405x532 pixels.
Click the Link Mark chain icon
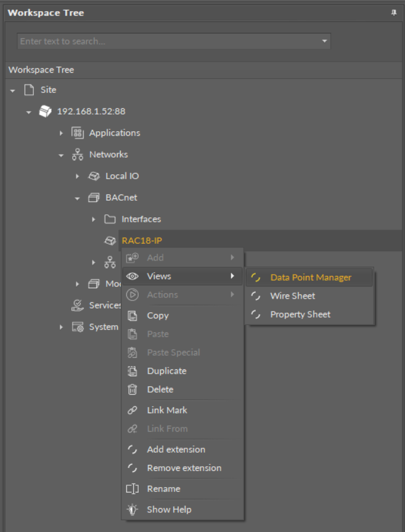[132, 410]
